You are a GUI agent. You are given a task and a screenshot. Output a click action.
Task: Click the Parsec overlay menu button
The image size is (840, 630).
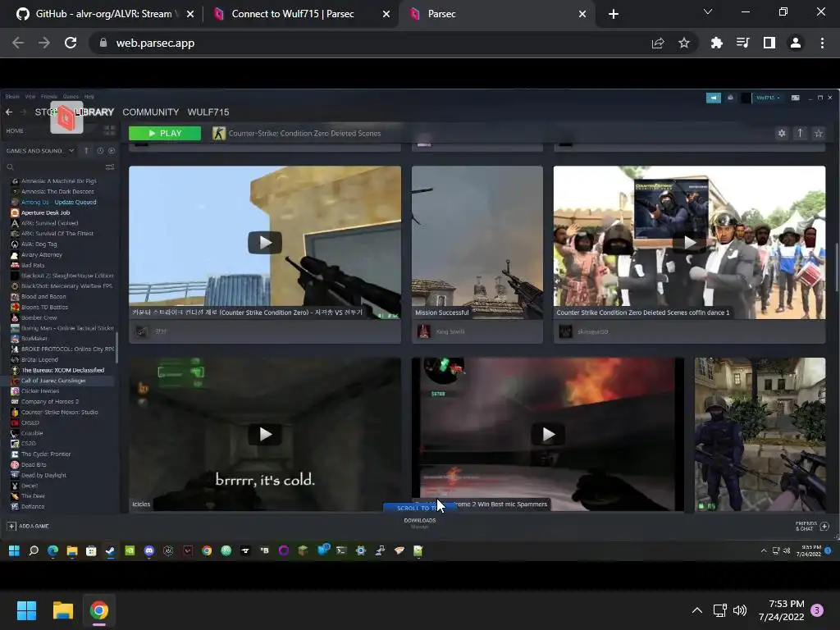[x=66, y=117]
